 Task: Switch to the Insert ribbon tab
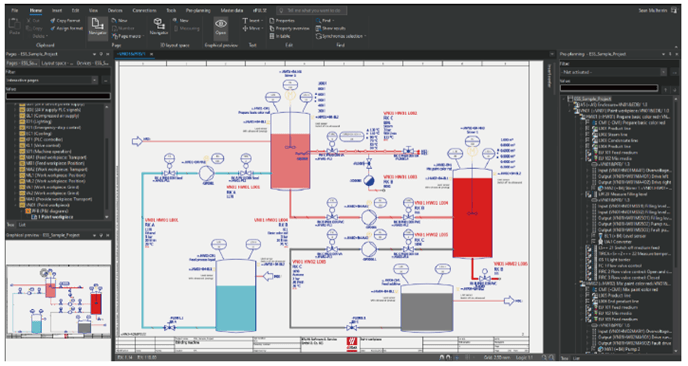(57, 10)
